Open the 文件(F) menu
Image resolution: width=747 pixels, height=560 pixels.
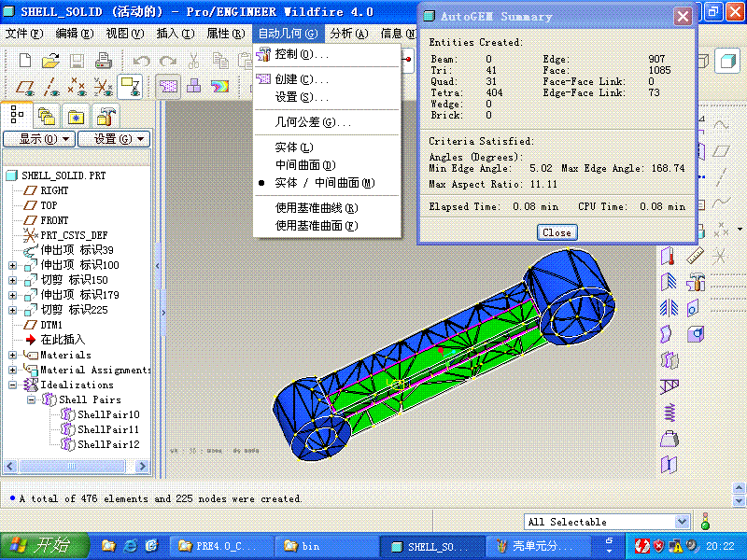click(x=24, y=34)
